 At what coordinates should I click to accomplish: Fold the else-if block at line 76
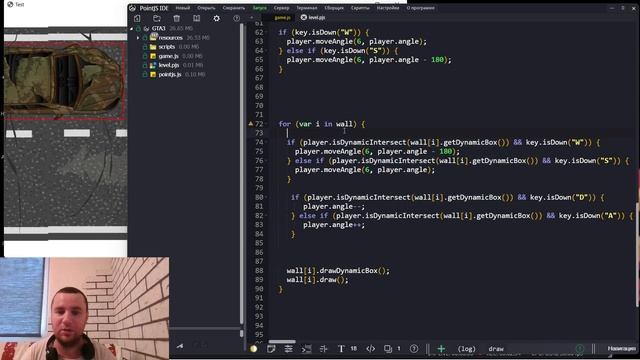pyautogui.click(x=267, y=160)
